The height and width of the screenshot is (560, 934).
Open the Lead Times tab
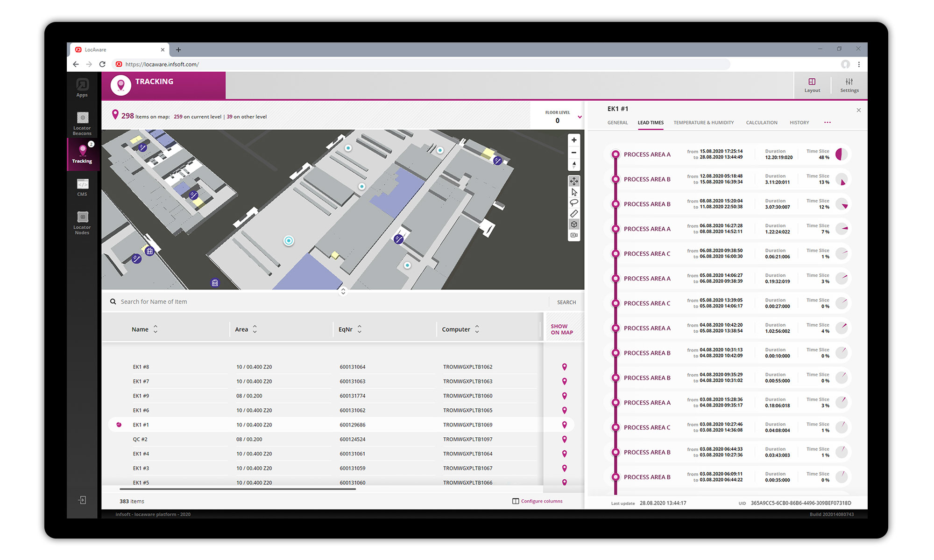pyautogui.click(x=650, y=122)
